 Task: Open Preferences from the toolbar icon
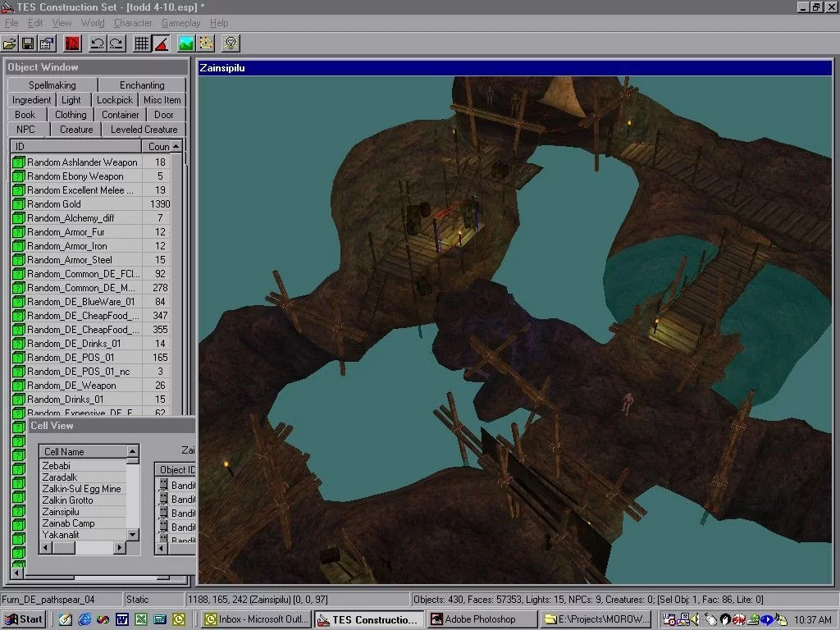click(47, 43)
